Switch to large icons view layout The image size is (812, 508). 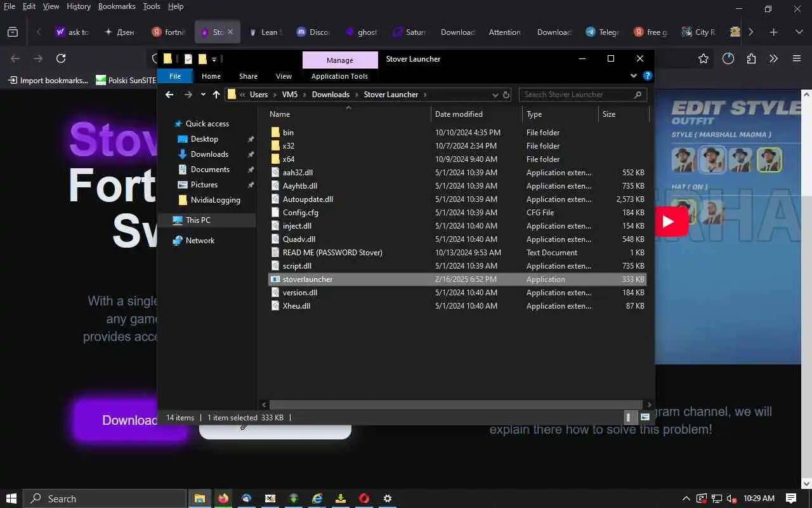point(645,417)
